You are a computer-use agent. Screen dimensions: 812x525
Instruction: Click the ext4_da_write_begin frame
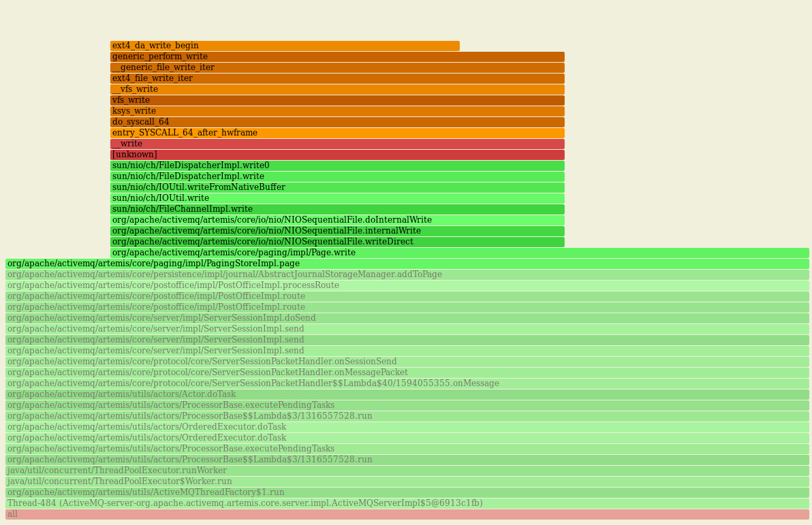[x=285, y=46]
